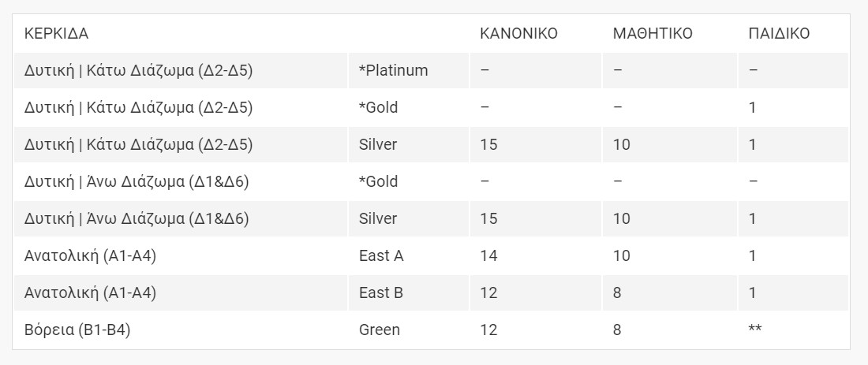Select the Silver cell for Άνω Διάζωμα
Image resolution: width=868 pixels, height=365 pixels.
(409, 218)
